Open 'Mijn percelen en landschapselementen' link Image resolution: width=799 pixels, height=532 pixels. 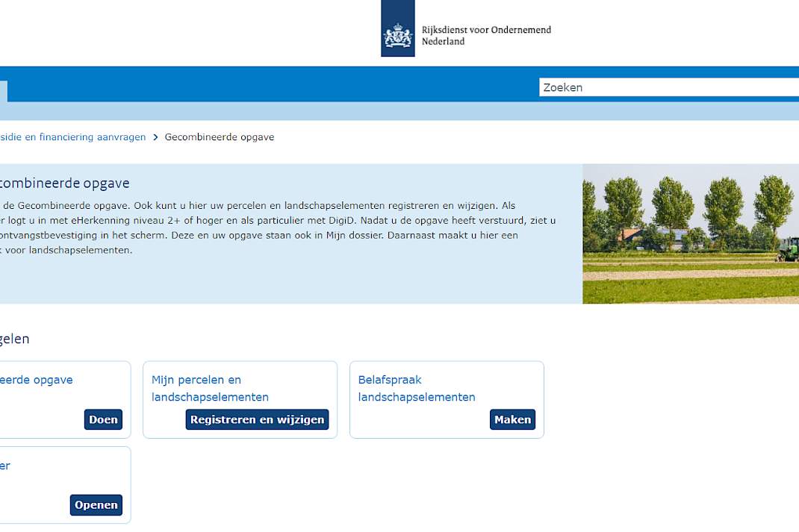[210, 389]
